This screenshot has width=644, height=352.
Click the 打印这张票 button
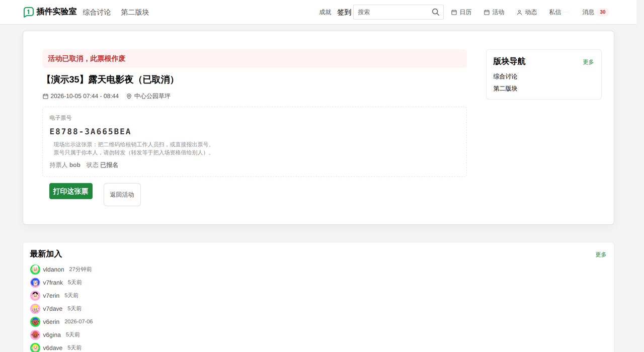pos(71,191)
